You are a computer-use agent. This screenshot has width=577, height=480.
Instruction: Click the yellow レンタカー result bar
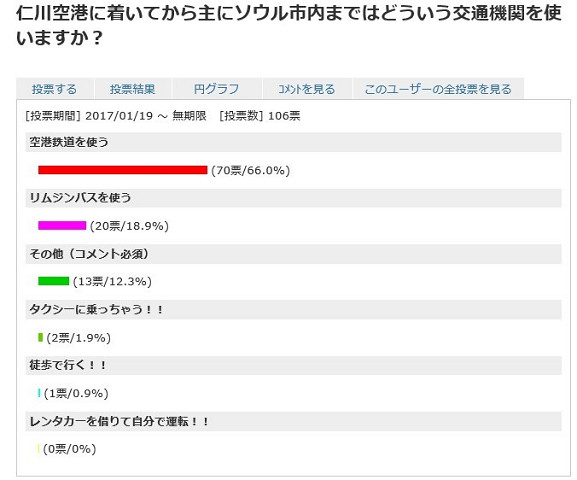click(38, 449)
